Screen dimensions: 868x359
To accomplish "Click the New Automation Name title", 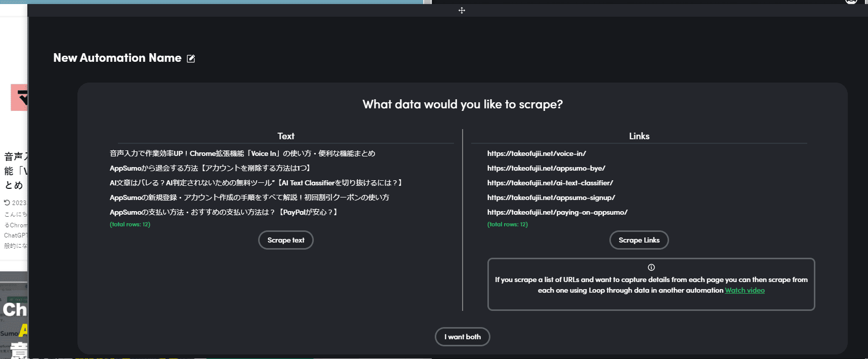I will pos(117,58).
